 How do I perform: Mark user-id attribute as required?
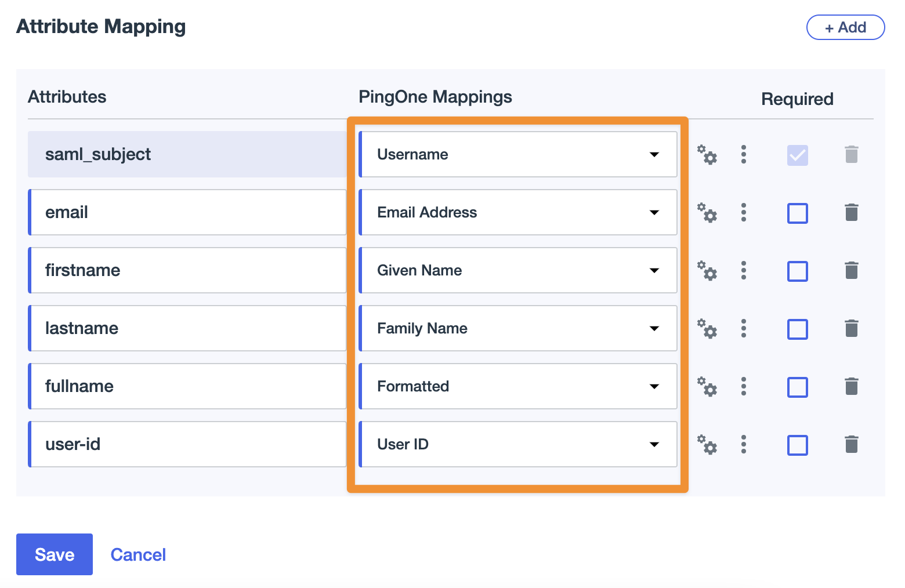coord(798,445)
